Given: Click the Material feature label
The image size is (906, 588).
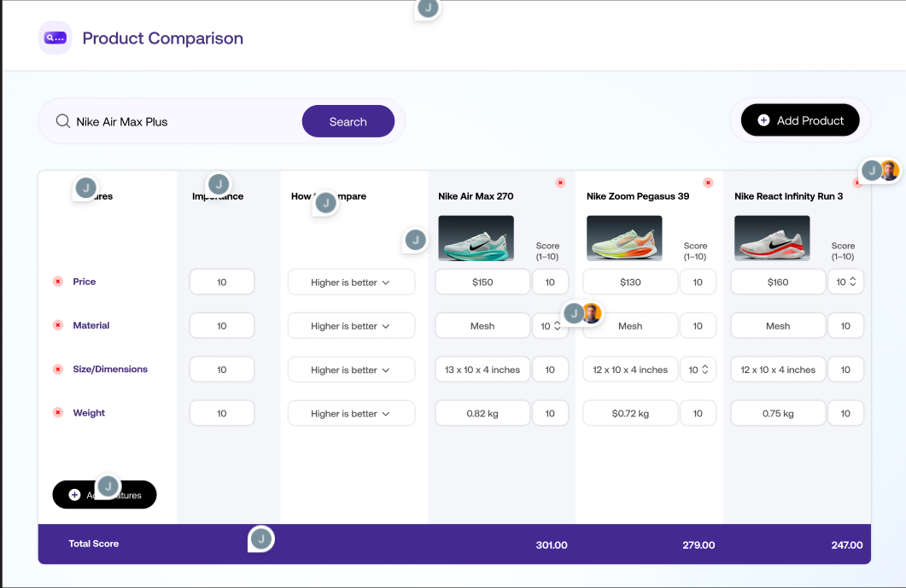Looking at the screenshot, I should 91,325.
